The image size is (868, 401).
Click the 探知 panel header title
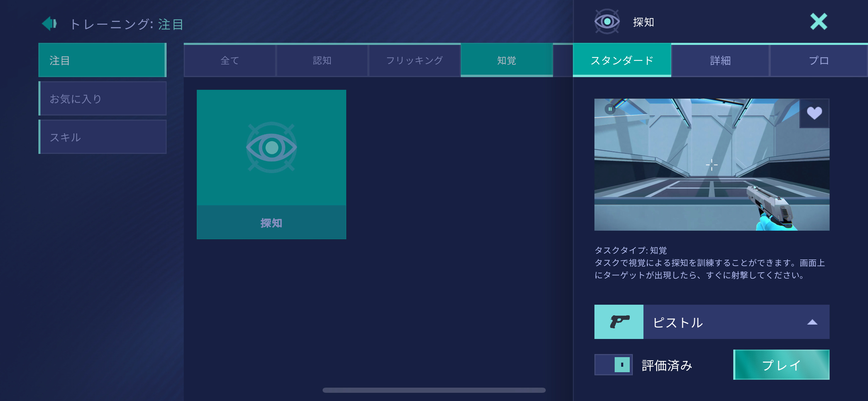643,22
